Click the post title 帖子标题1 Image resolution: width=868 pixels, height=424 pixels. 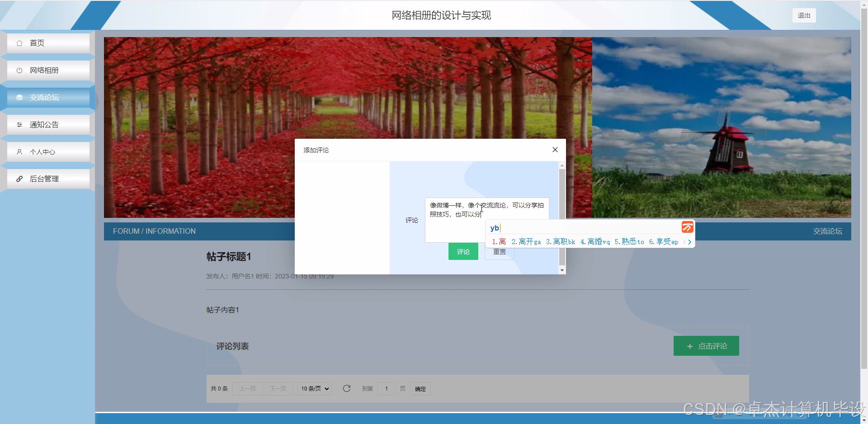coord(229,257)
